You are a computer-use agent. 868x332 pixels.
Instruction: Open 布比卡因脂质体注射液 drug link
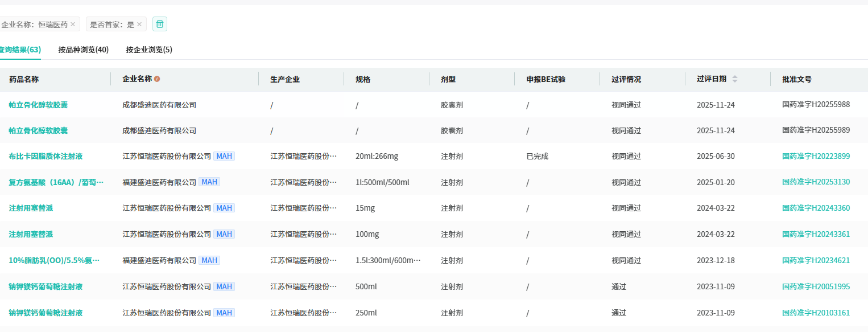click(x=46, y=156)
